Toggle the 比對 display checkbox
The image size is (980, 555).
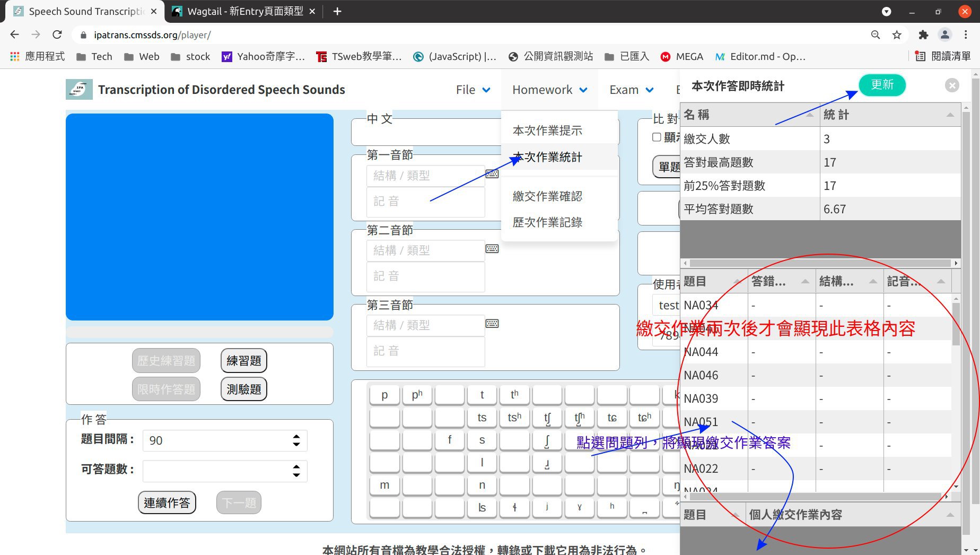pos(657,137)
